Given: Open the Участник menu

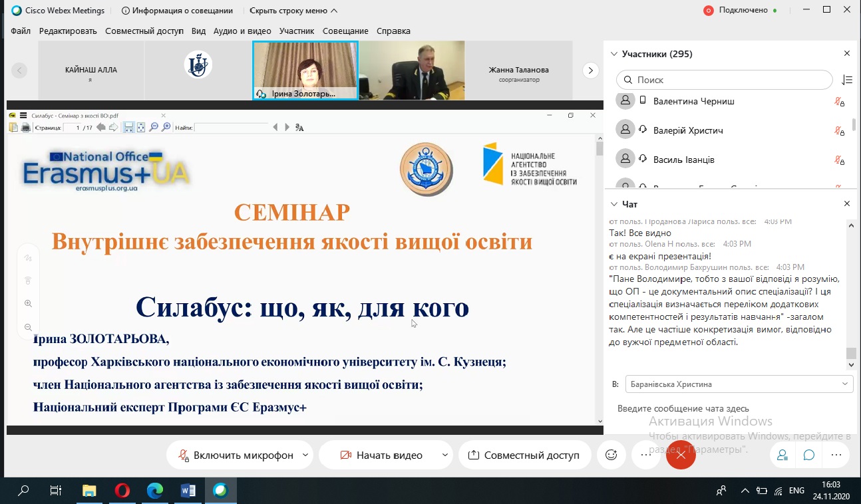Looking at the screenshot, I should click(297, 31).
